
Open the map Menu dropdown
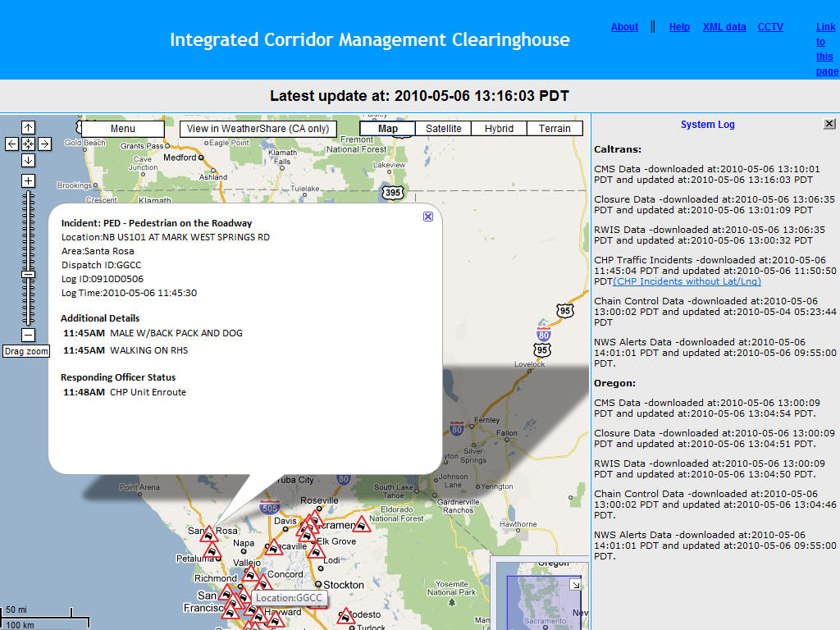[x=123, y=129]
